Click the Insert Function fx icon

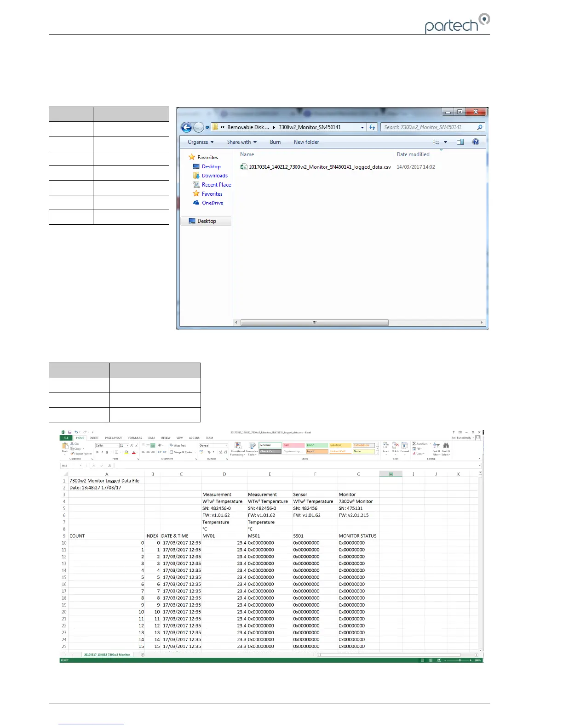(x=109, y=466)
